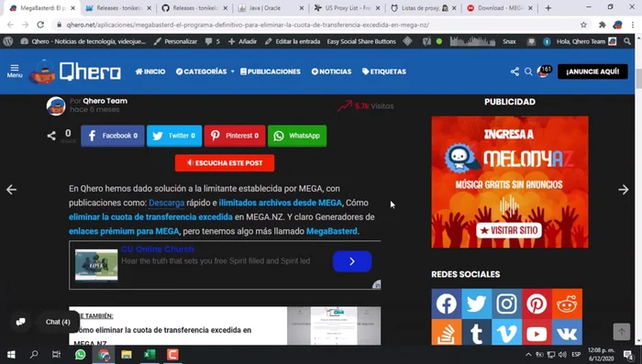Click the user avatar with 161 badge
This screenshot has height=364, width=642.
click(545, 72)
